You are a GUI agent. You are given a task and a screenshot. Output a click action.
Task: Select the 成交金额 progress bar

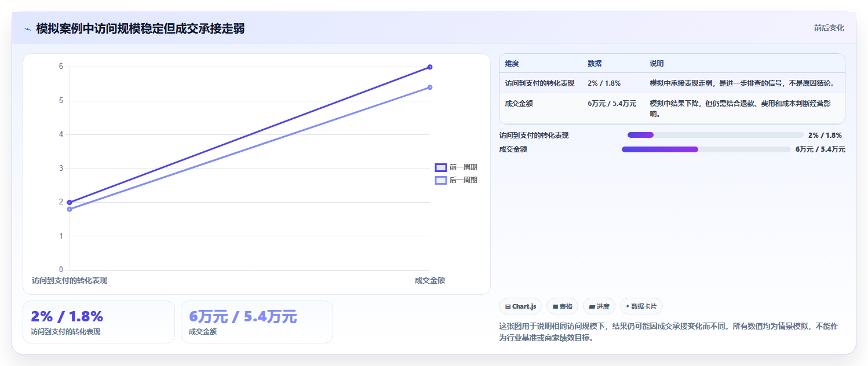pos(706,149)
